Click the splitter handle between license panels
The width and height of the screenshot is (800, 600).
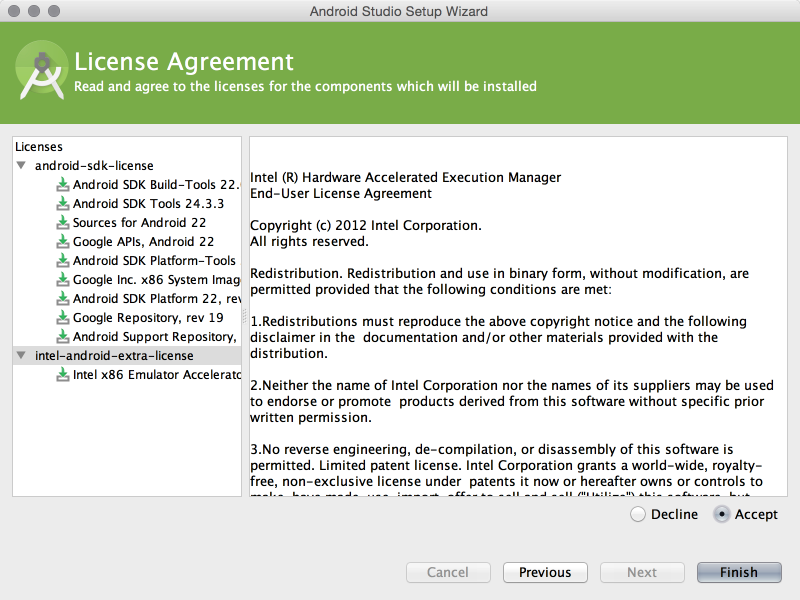[245, 316]
